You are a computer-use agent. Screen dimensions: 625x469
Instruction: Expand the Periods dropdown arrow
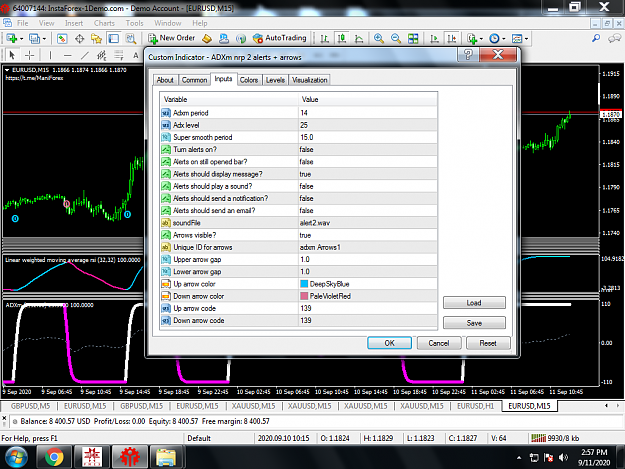[x=503, y=39]
